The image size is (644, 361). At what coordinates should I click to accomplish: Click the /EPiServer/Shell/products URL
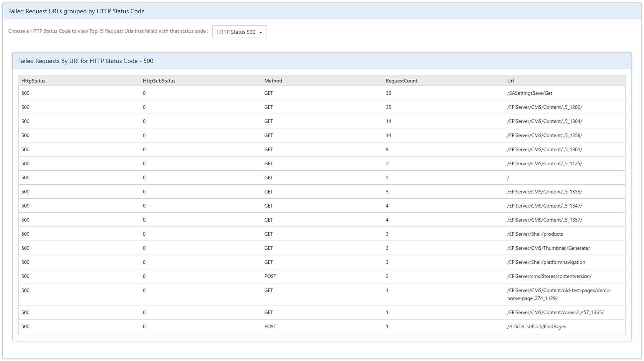click(x=535, y=234)
